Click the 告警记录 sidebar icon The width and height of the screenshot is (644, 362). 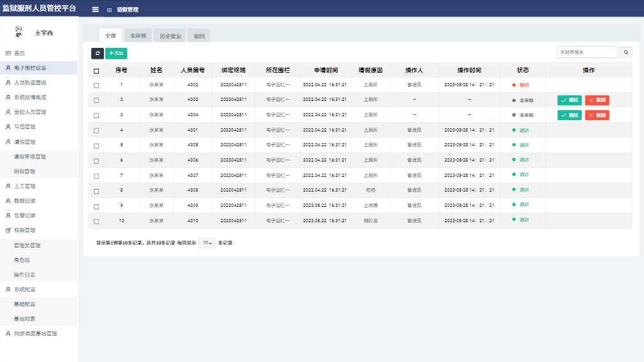point(8,215)
